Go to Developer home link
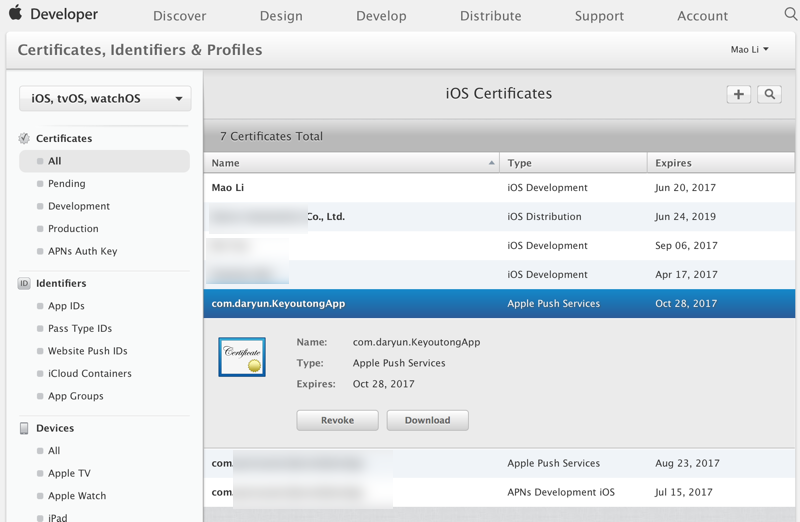 tap(64, 14)
